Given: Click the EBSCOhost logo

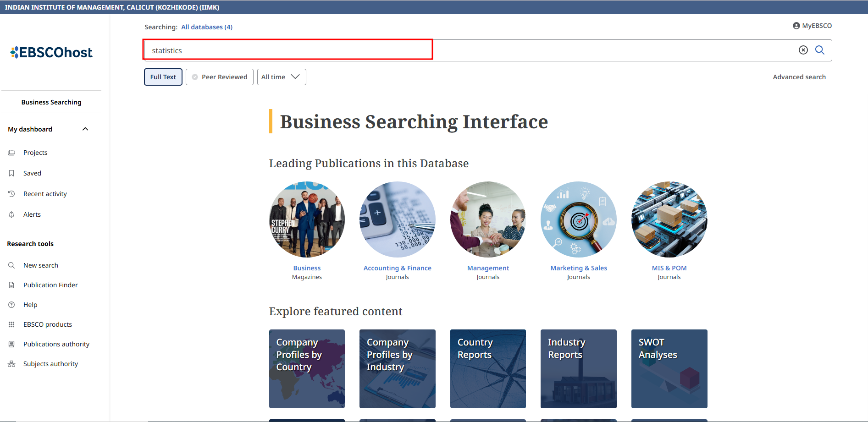Looking at the screenshot, I should pos(51,53).
